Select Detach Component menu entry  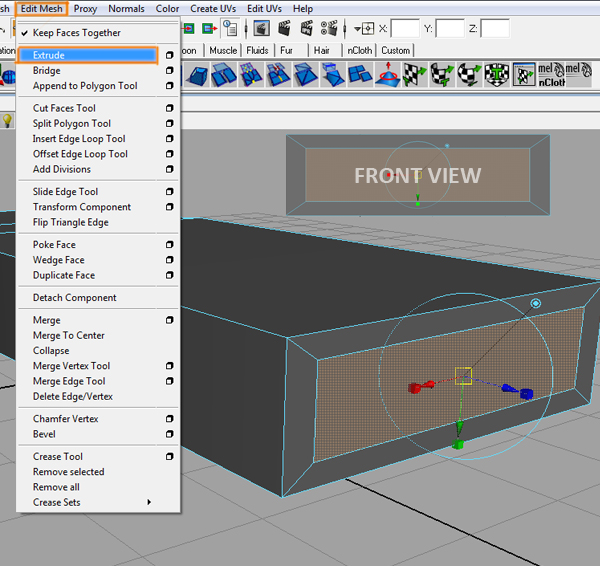[x=75, y=298]
